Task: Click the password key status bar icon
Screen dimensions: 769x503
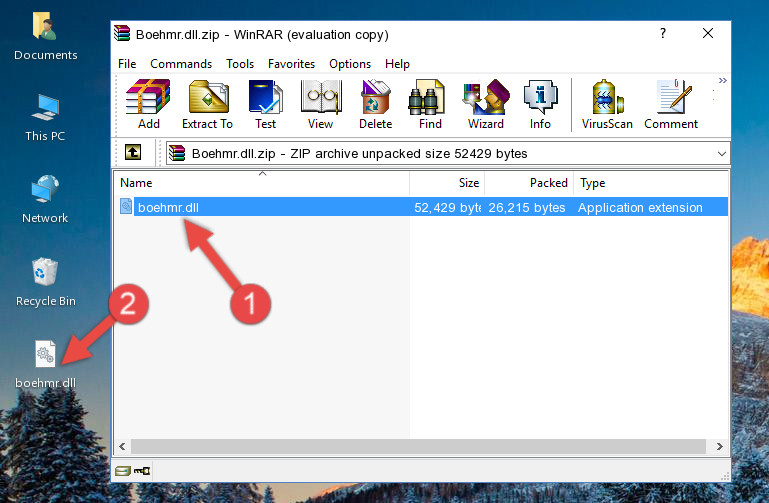Action: click(142, 471)
